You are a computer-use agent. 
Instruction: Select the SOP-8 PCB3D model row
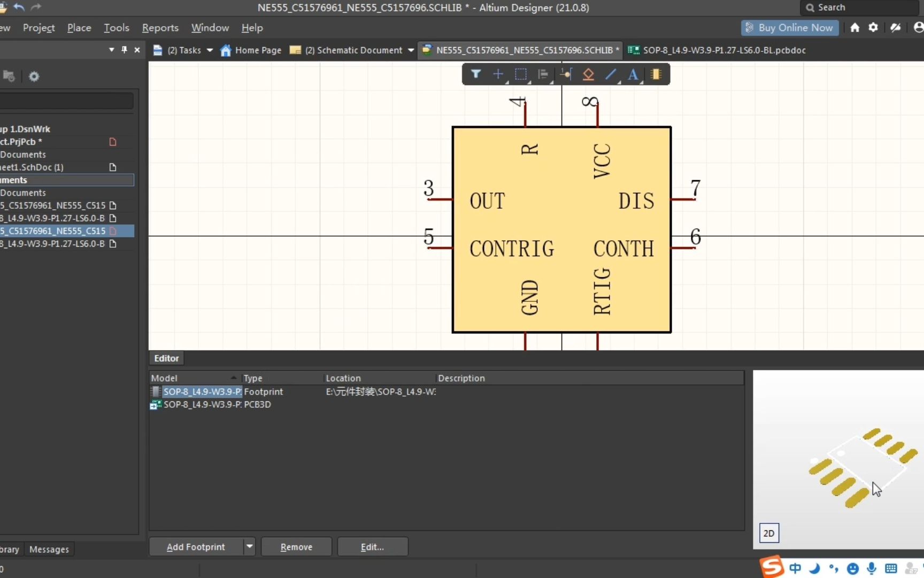[x=446, y=404]
